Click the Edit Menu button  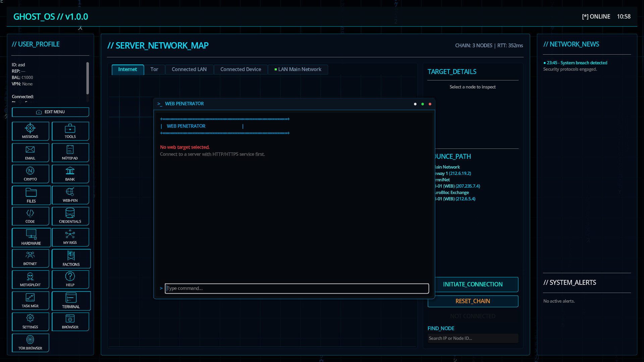point(50,112)
